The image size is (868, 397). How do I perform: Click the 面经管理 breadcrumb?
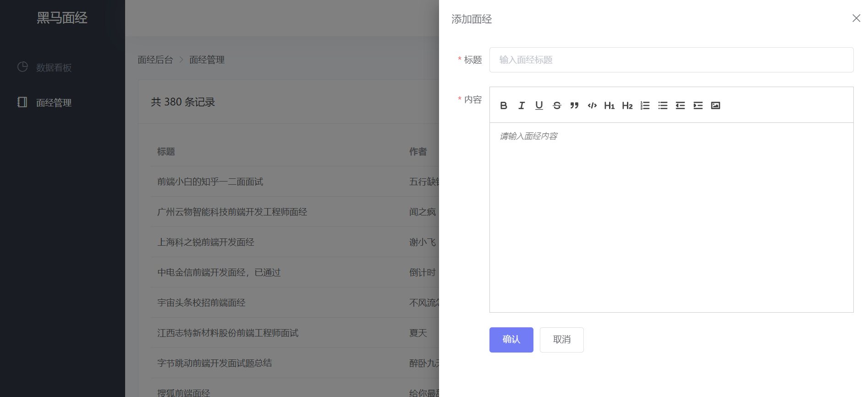click(207, 60)
